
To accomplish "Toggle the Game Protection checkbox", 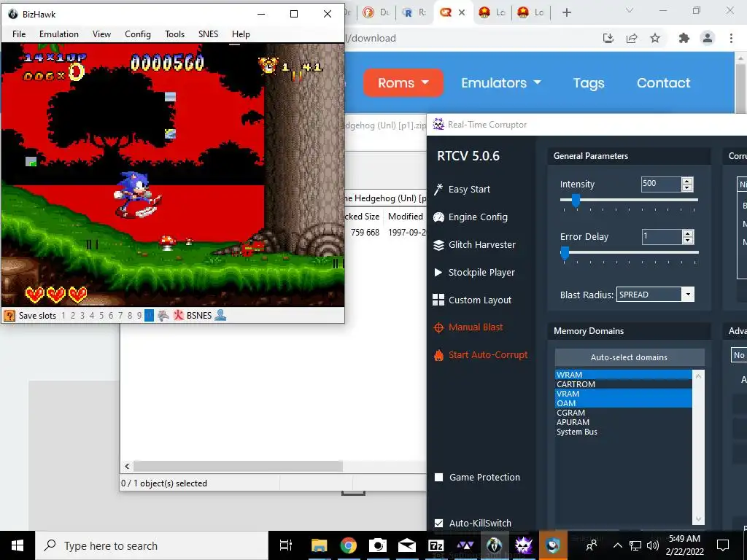I will tap(438, 477).
